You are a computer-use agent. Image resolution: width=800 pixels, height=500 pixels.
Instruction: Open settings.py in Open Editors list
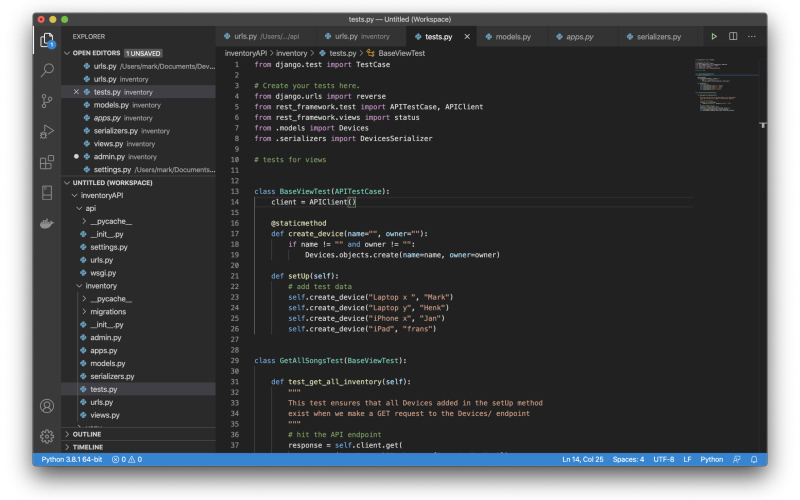point(138,169)
